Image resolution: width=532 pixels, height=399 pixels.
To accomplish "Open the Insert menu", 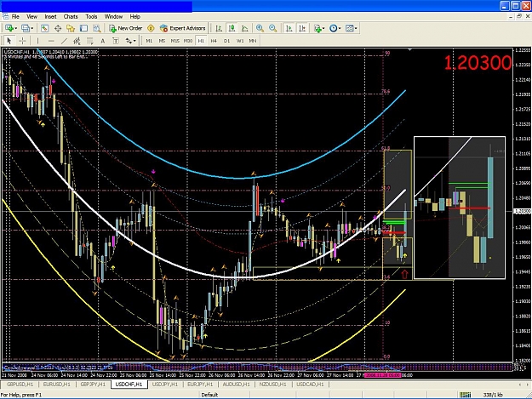I will tap(50, 17).
